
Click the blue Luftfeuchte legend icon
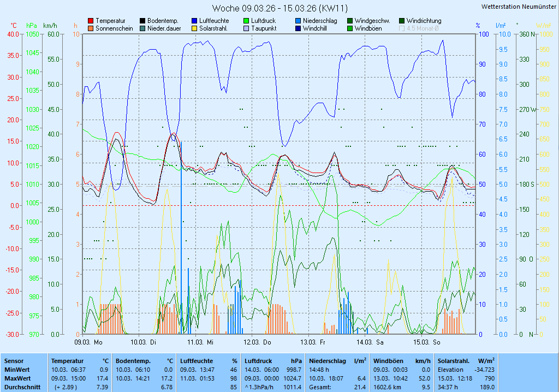(x=194, y=21)
